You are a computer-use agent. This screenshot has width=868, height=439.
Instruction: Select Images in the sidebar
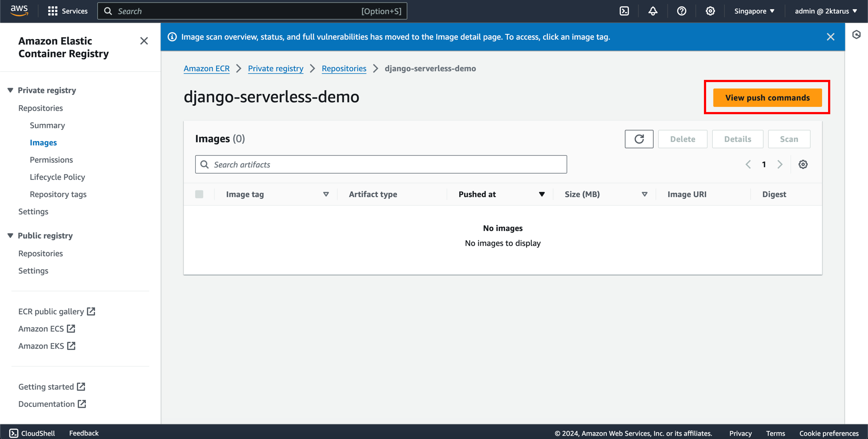click(x=43, y=142)
